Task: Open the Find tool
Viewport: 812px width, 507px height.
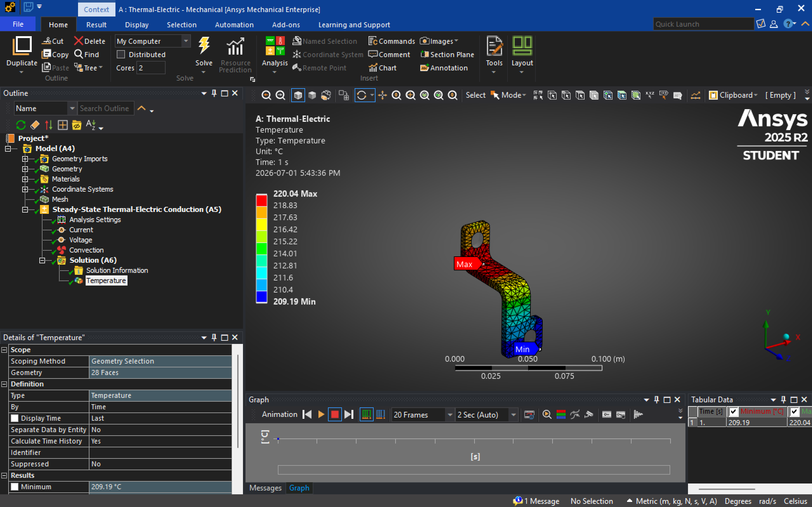Action: (87, 54)
